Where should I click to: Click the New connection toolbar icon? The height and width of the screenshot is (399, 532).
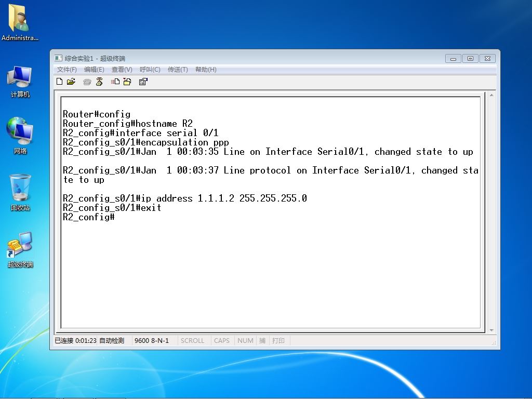[59, 82]
